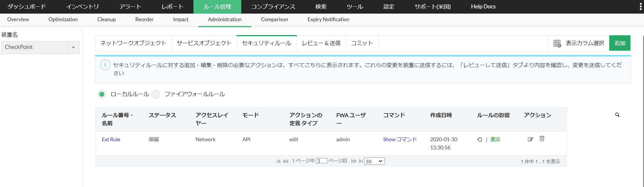Go to first page of the table

point(279,161)
